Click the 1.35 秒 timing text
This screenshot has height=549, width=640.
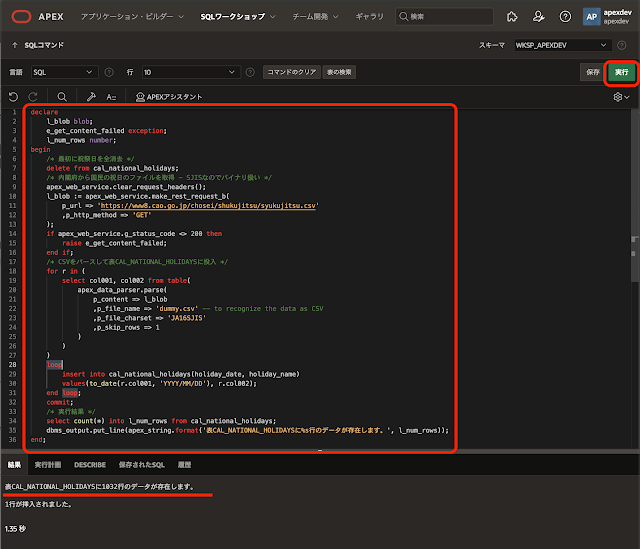coord(15,529)
